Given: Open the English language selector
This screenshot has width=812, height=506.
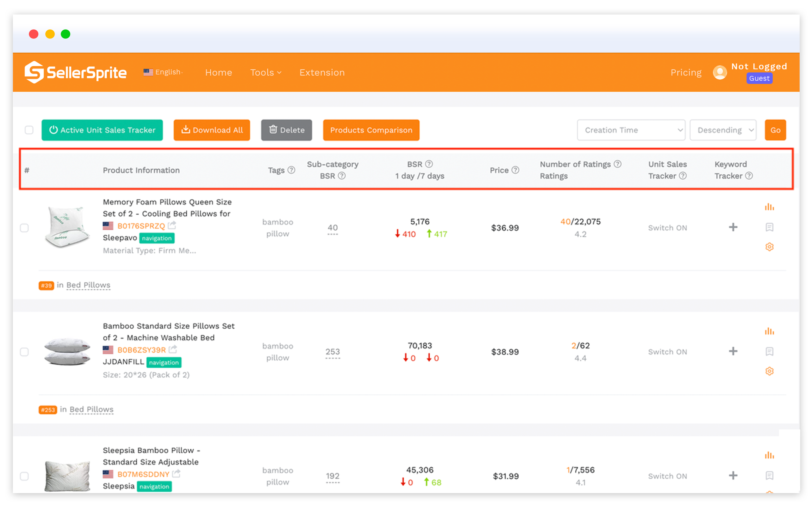Looking at the screenshot, I should pyautogui.click(x=163, y=72).
